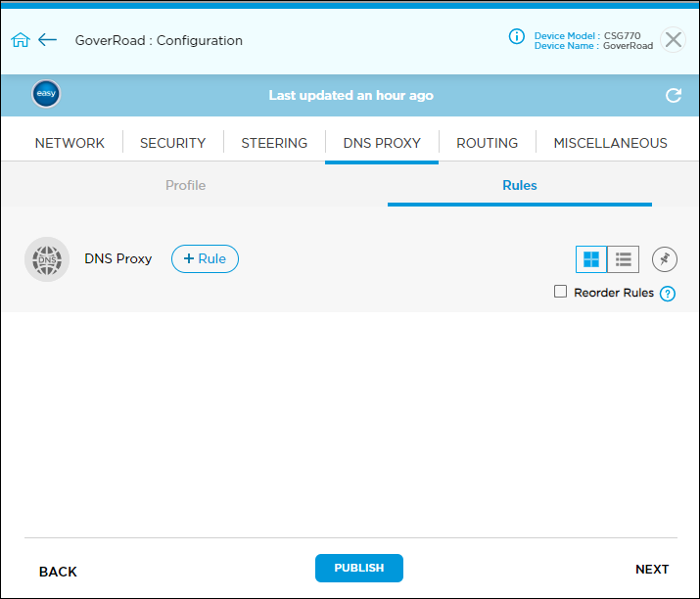Image resolution: width=700 pixels, height=599 pixels.
Task: Switch to list view
Action: (x=624, y=259)
